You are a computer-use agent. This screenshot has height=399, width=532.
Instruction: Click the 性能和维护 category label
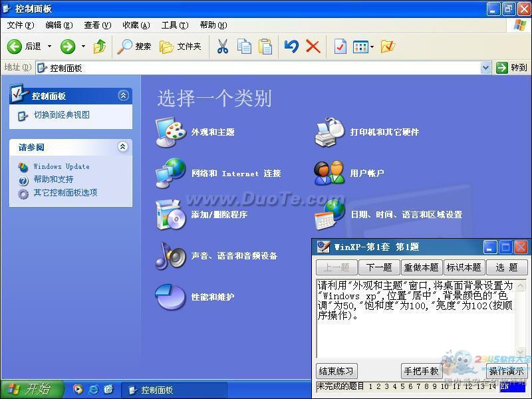click(213, 297)
